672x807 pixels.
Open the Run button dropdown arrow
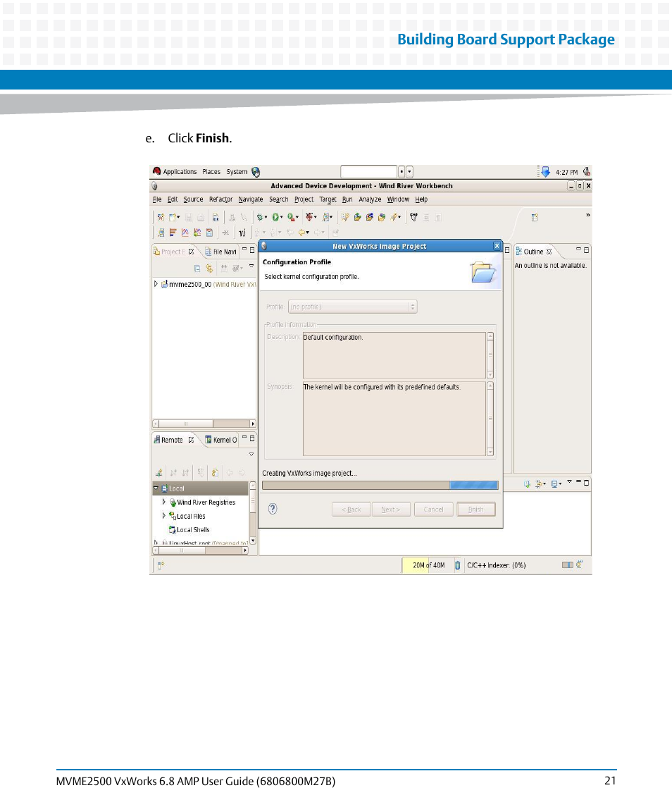[282, 218]
